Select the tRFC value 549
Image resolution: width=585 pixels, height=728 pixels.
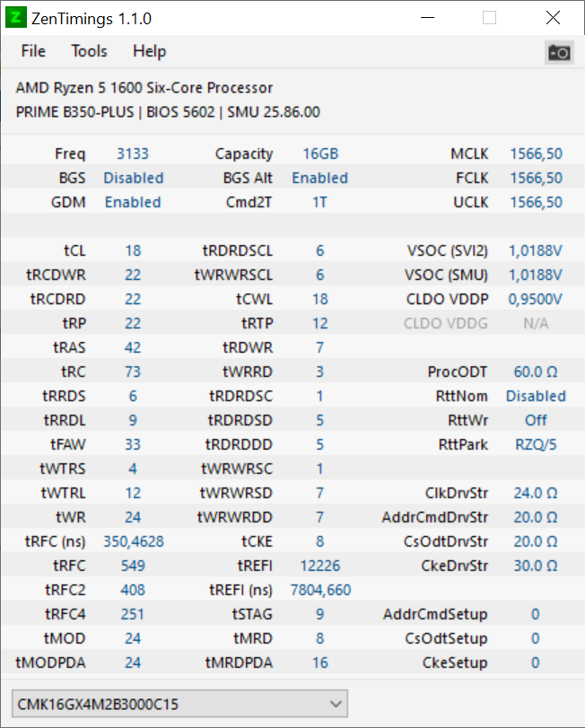(133, 566)
